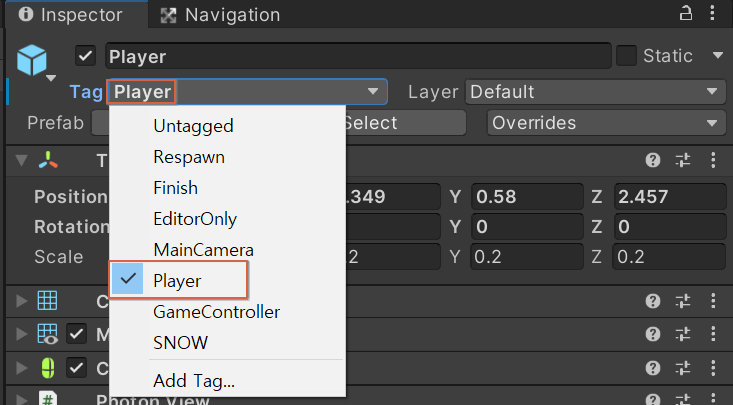Open the prefab Overrides dropdown
This screenshot has width=733, height=405.
point(606,123)
